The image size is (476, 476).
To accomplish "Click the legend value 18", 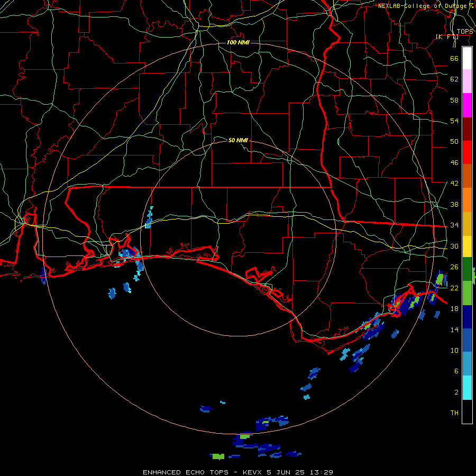I will coord(454,309).
